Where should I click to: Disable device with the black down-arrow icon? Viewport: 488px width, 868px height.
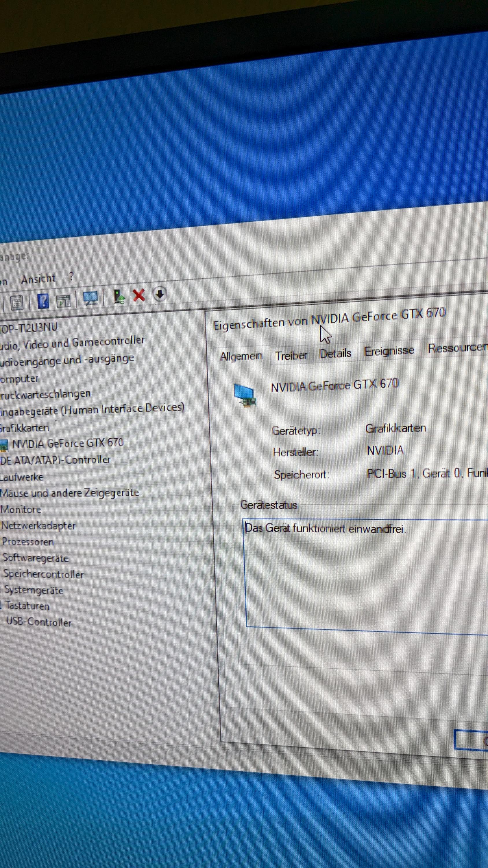point(160,294)
